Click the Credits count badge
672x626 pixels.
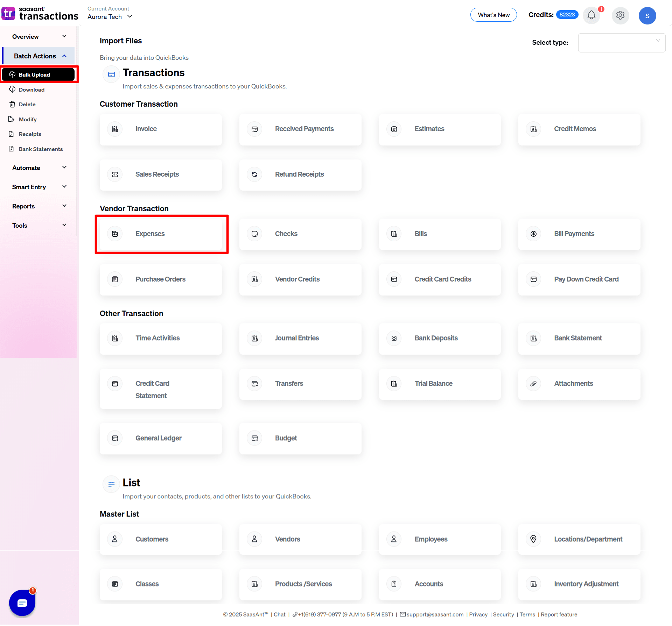567,15
